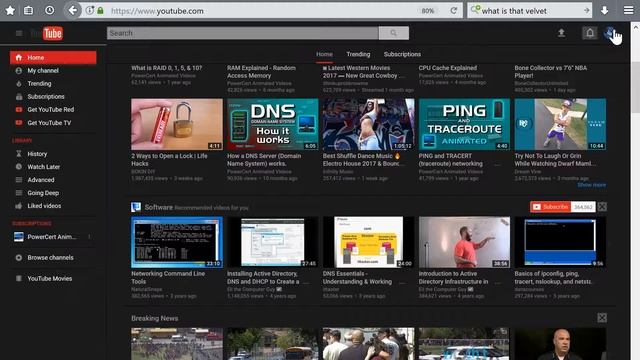This screenshot has height=360, width=640.
Task: Click the Software section heading
Action: tap(158, 207)
